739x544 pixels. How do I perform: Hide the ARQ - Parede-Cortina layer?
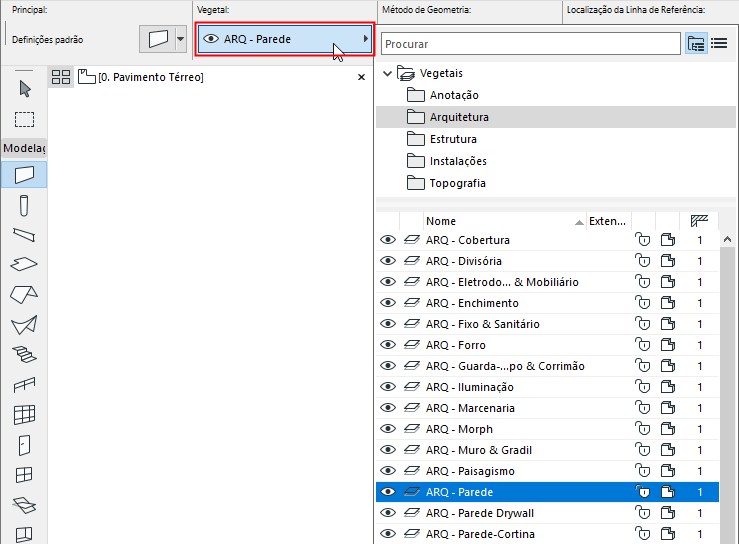click(x=388, y=534)
